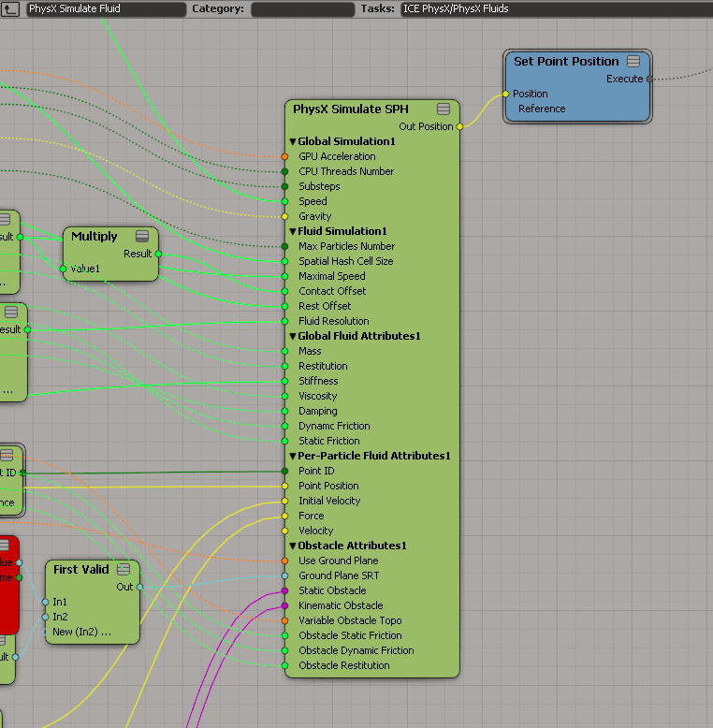This screenshot has width=713, height=728.
Task: Click the Ground Plane SRT input port
Action: (x=285, y=575)
